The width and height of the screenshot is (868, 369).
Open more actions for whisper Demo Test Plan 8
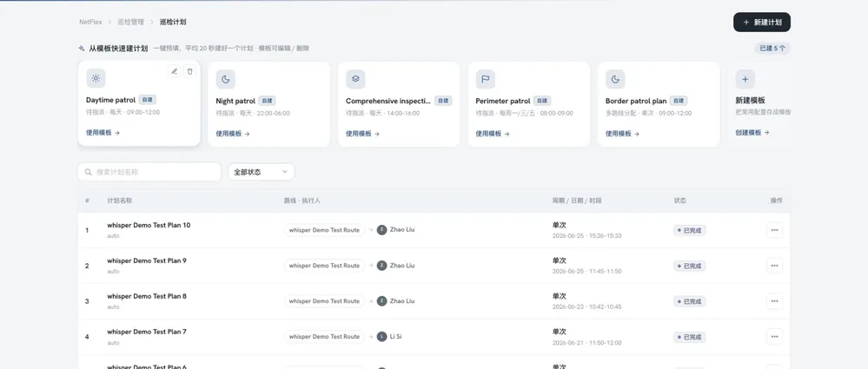coord(774,301)
